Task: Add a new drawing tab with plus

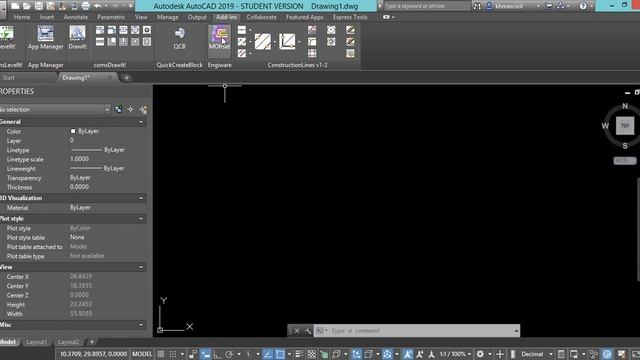Action: [x=127, y=78]
